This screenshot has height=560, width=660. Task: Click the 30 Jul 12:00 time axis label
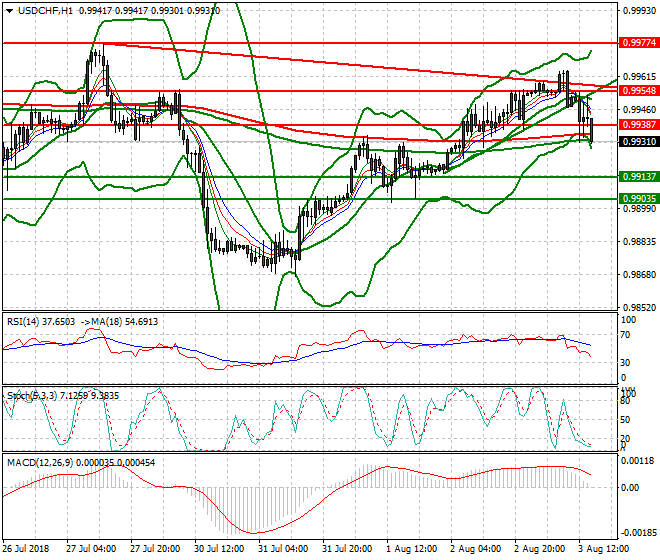219,549
